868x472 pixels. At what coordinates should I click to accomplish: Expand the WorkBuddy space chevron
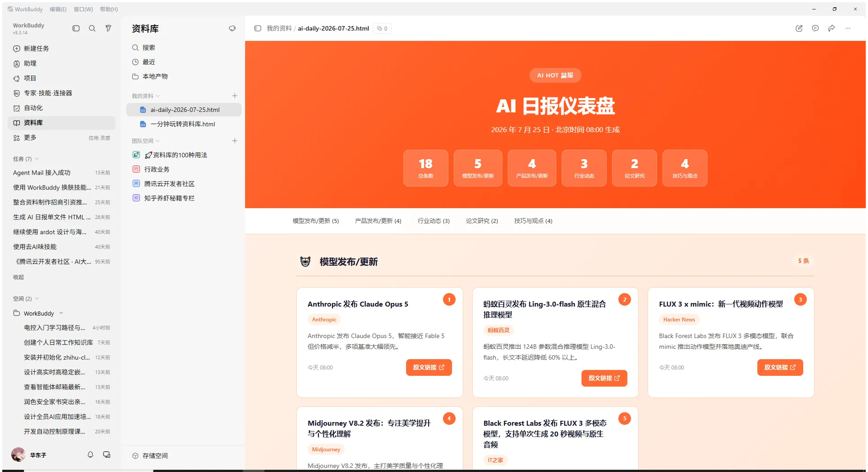tap(61, 313)
